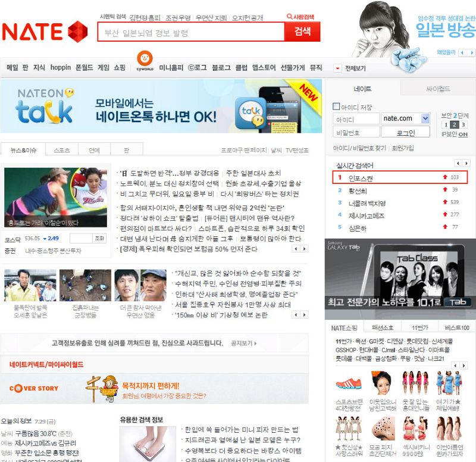Click next arrow below news headlines list
Screen dimensions: 476x462
tap(304, 248)
